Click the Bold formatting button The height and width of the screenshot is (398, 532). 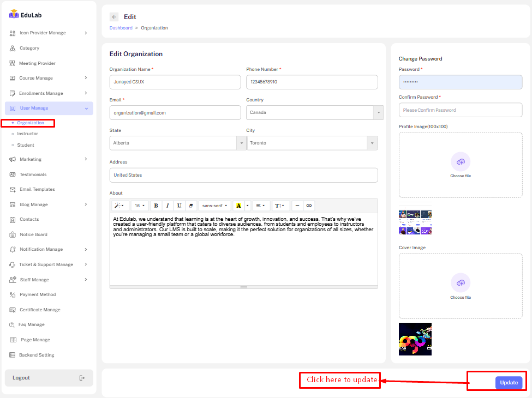pos(156,206)
